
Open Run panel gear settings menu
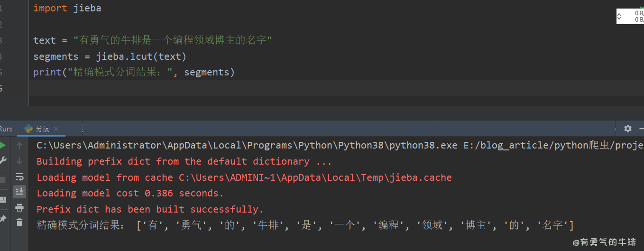click(x=627, y=129)
